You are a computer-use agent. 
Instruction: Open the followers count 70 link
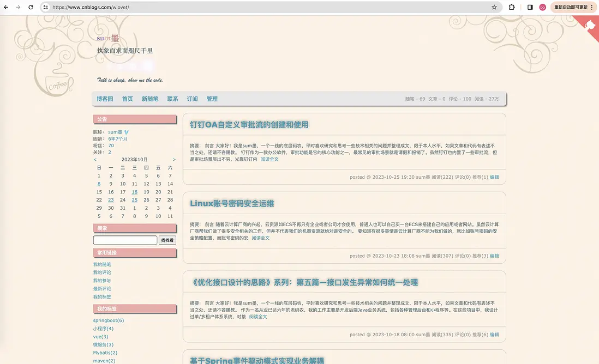(111, 145)
